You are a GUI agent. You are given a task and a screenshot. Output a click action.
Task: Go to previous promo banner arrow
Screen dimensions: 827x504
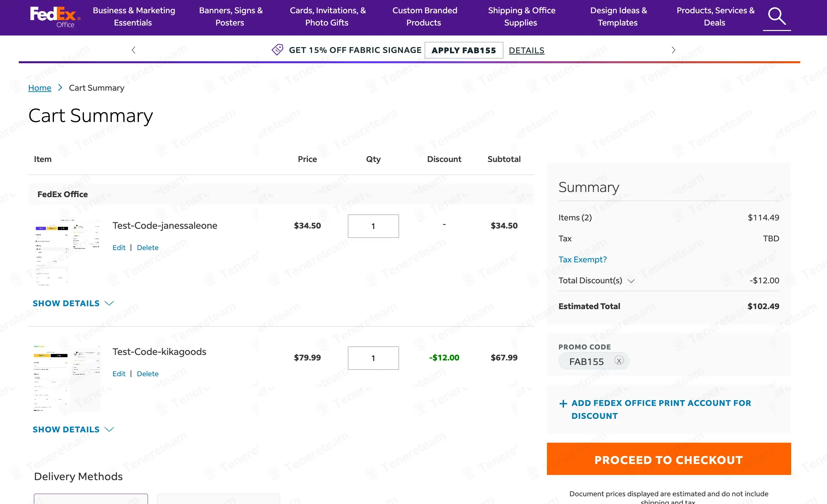point(134,50)
